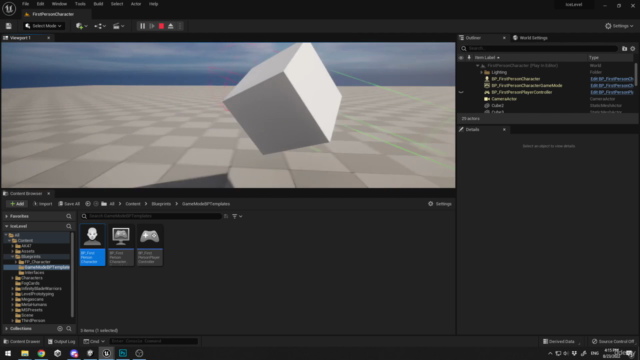
Task: Stop the play session
Action: (x=161, y=26)
